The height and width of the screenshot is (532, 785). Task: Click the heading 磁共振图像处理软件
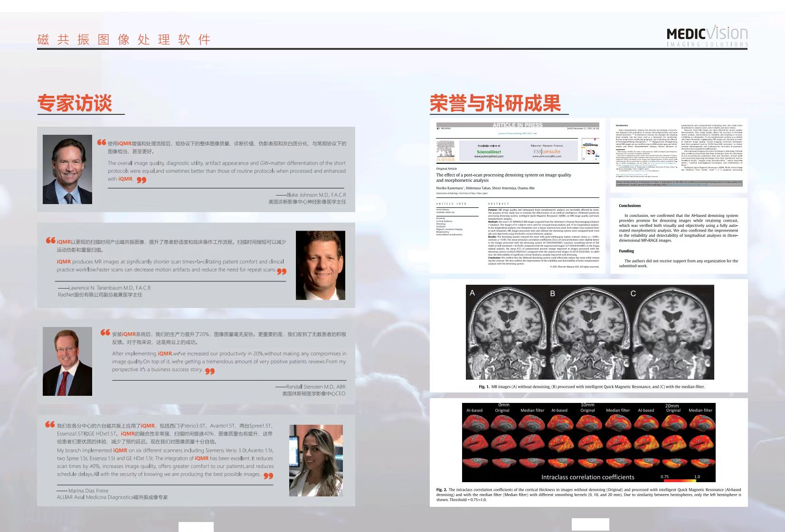(124, 39)
